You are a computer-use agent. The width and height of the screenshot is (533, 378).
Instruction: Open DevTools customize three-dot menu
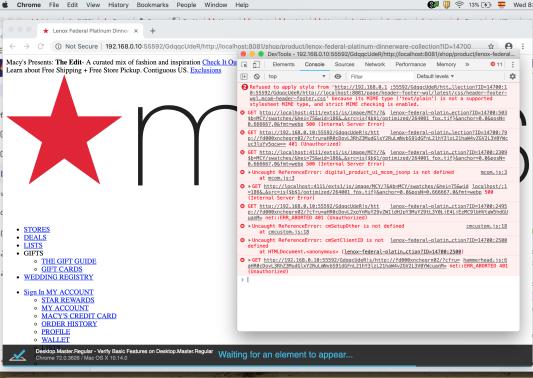click(513, 64)
